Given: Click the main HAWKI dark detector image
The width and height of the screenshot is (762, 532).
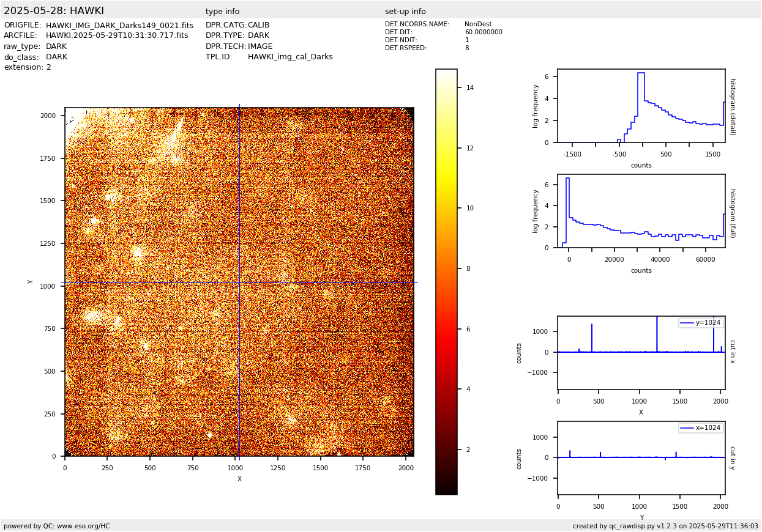Looking at the screenshot, I should coord(239,282).
